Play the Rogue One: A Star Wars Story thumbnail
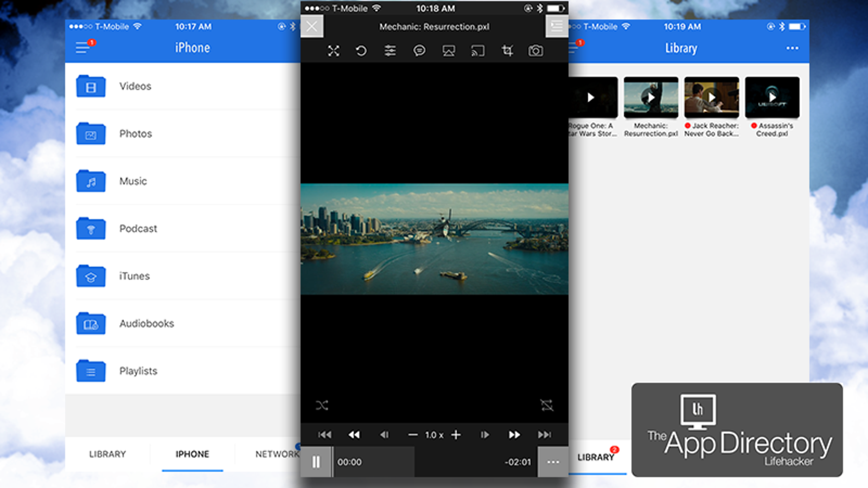The width and height of the screenshot is (868, 488). tap(592, 98)
